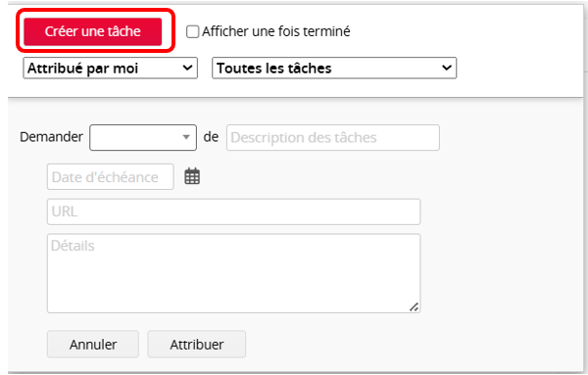The width and height of the screenshot is (588, 375).
Task: Expand the Demander assignee combo box
Action: point(143,137)
